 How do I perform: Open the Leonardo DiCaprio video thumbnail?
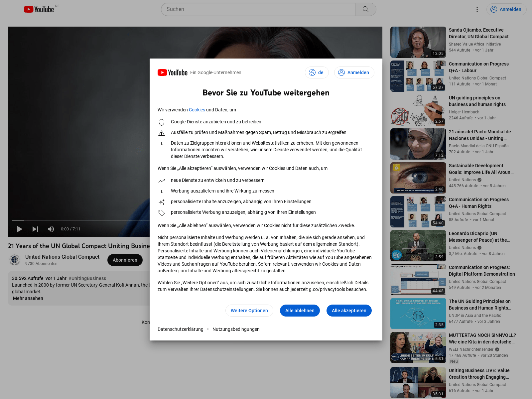pyautogui.click(x=418, y=246)
